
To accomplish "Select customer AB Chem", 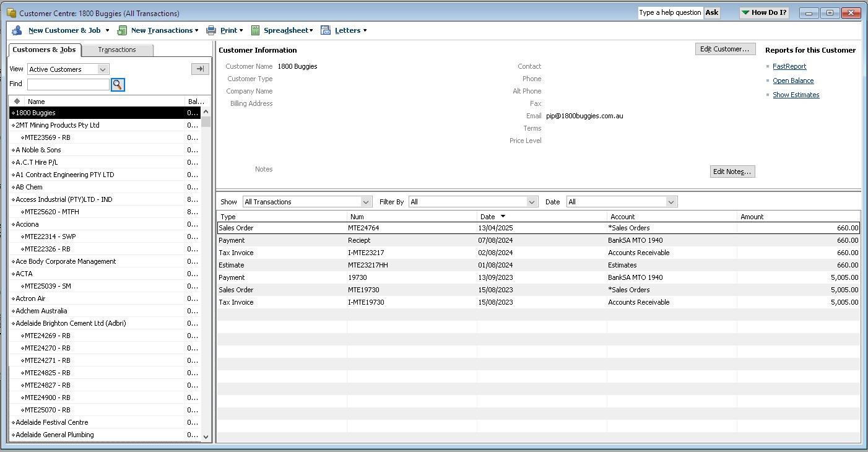I will [105, 187].
